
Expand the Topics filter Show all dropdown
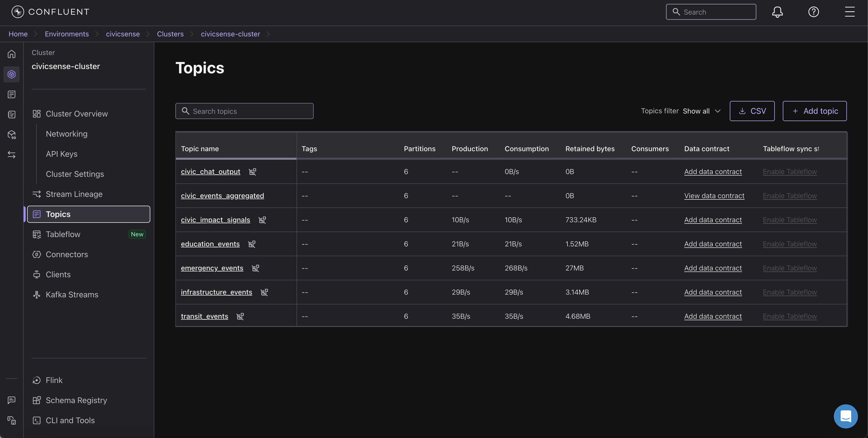(702, 111)
